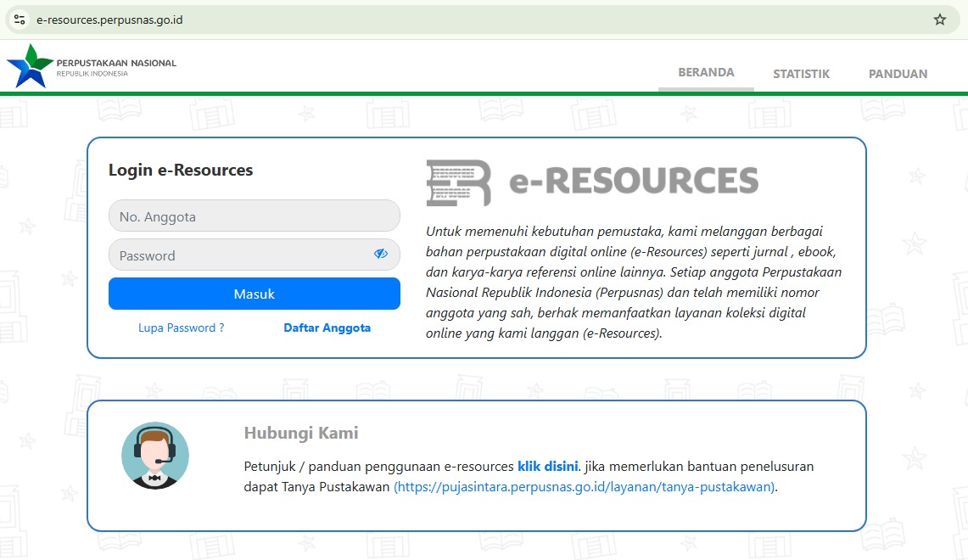Screen dimensions: 968x560
Task: Click into the Password field
Action: pyautogui.click(x=242, y=255)
